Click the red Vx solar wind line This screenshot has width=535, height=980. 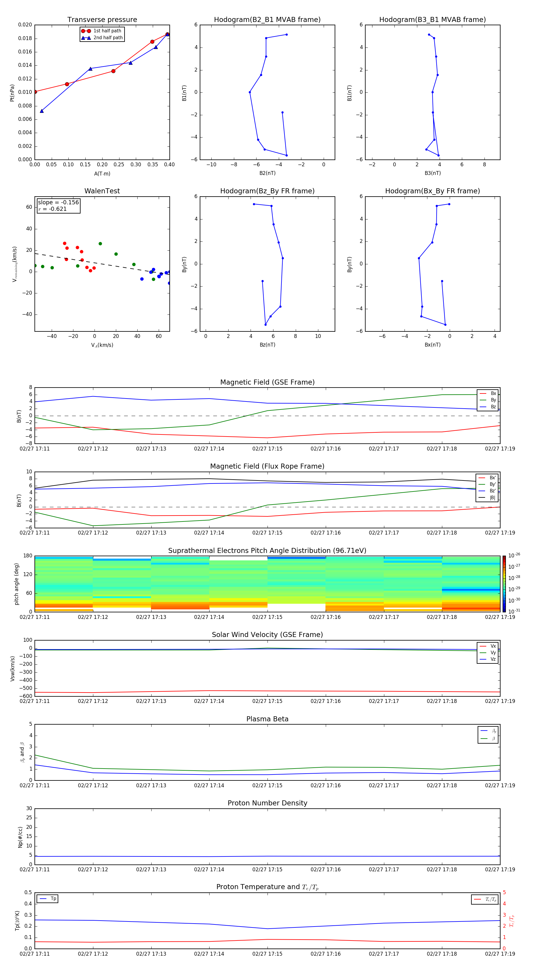tap(267, 691)
